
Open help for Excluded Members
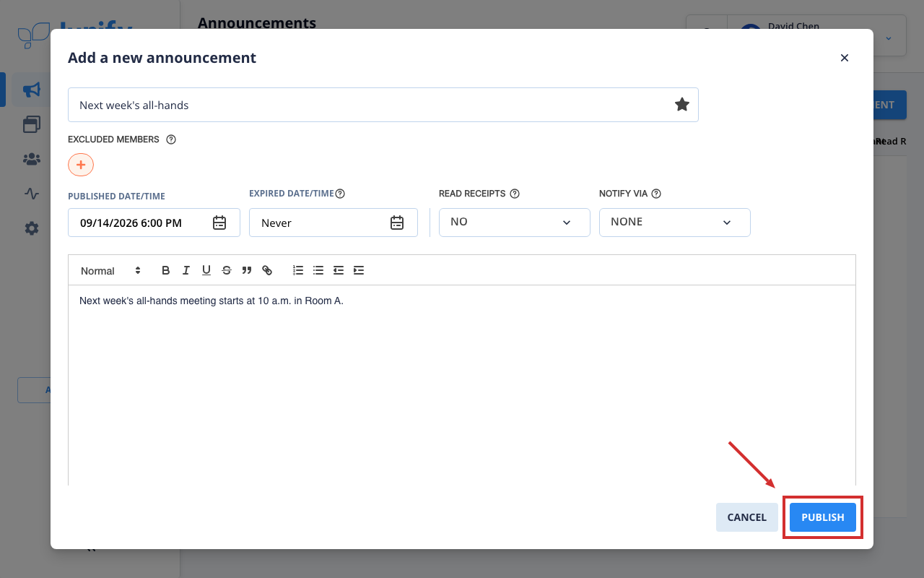(171, 139)
